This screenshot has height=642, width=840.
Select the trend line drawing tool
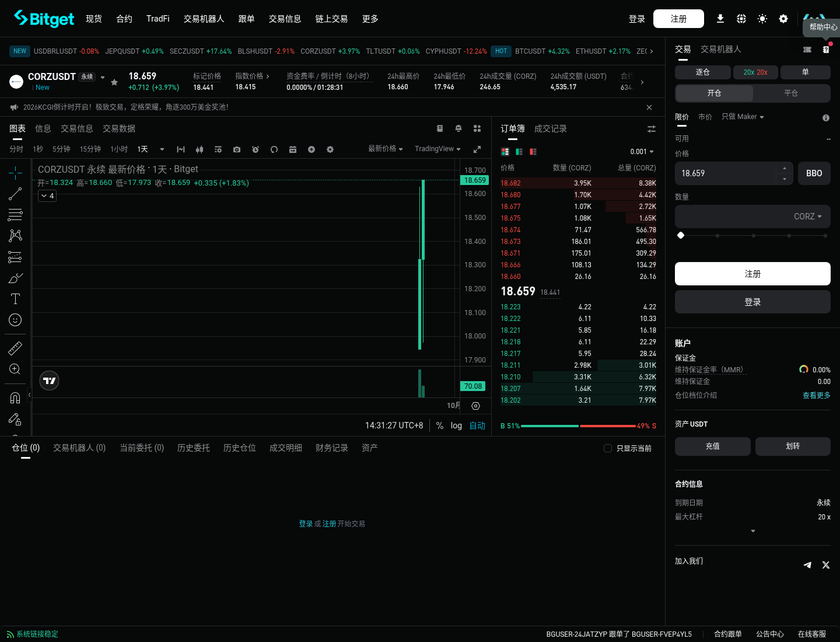(15, 194)
